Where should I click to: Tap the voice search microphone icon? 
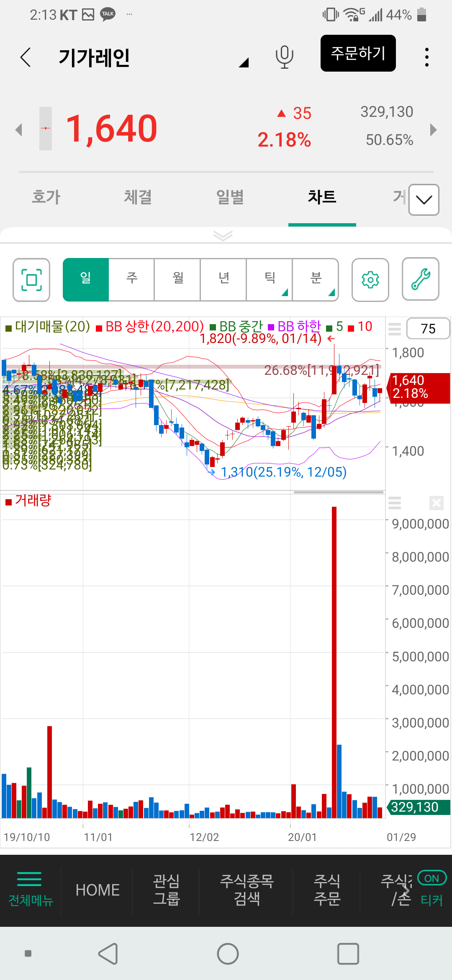pos(284,57)
